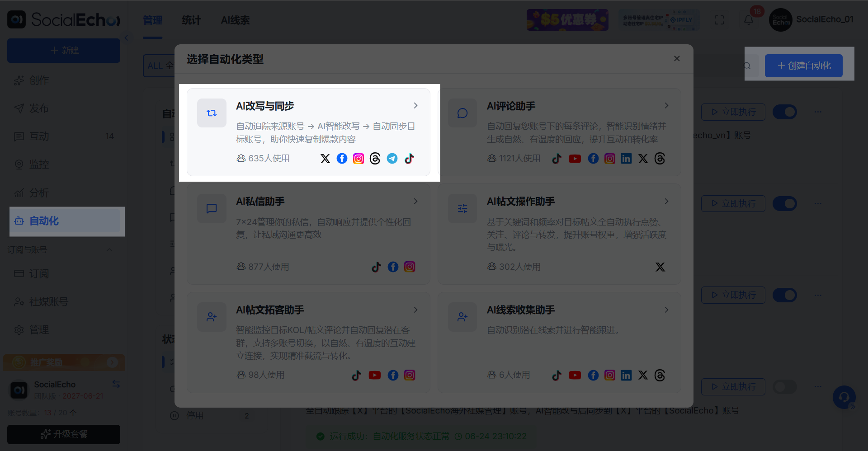Click the Instagram icon in AI改写与同步

pyautogui.click(x=359, y=159)
